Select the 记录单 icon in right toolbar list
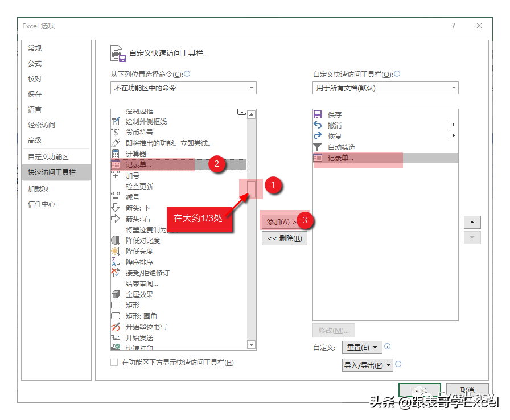 (318, 158)
